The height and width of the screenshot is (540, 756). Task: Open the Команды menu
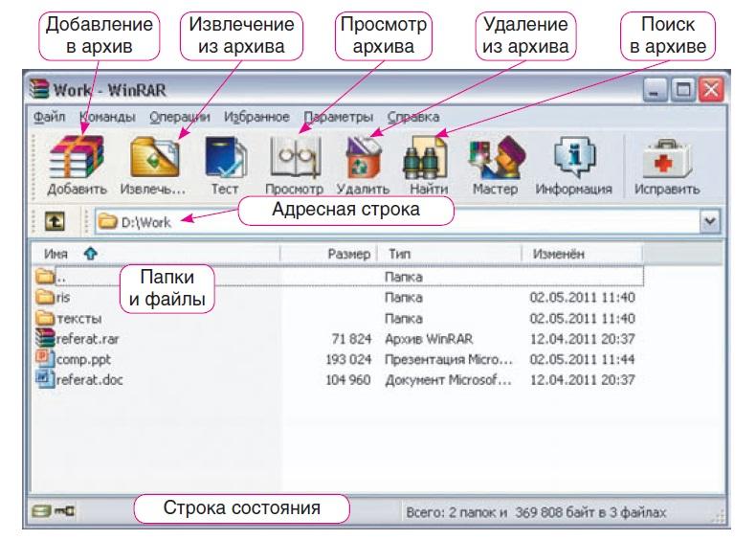107,117
